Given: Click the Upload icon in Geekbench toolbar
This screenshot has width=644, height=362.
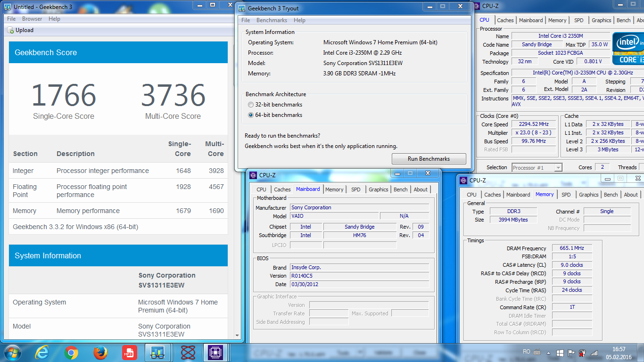Looking at the screenshot, I should point(10,30).
